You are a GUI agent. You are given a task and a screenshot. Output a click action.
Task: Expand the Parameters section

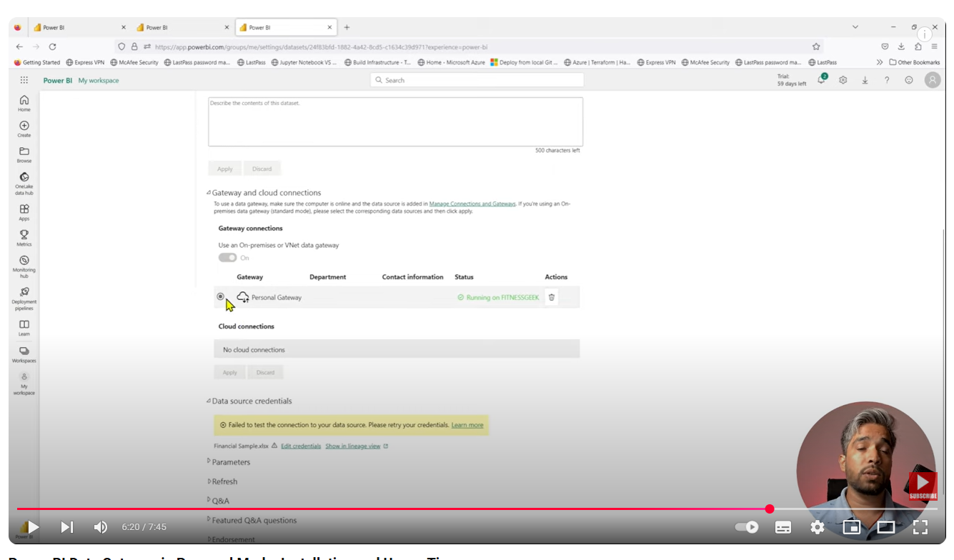(229, 462)
